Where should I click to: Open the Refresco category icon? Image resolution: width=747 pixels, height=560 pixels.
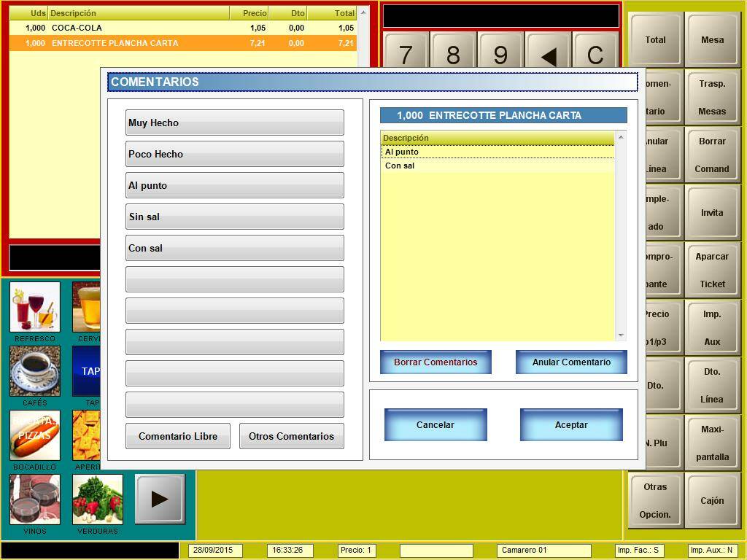35,308
